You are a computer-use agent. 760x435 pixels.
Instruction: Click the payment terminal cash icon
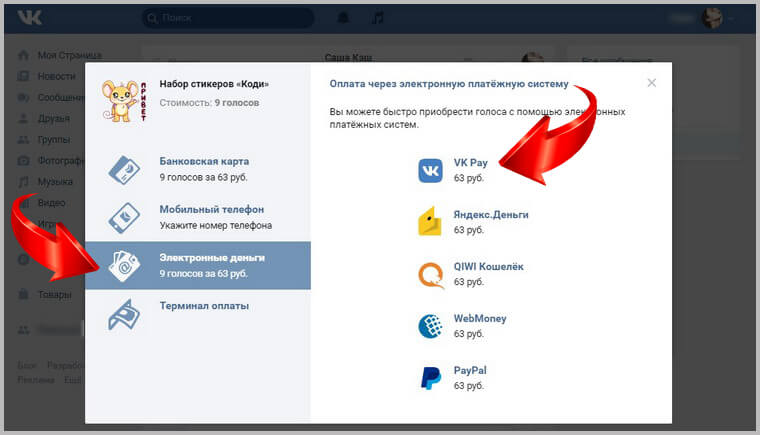(124, 315)
